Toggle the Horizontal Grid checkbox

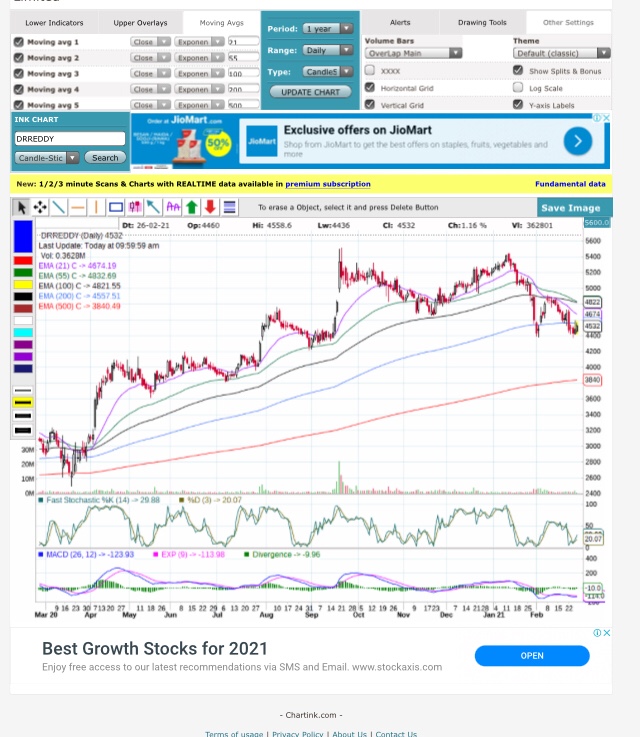[x=370, y=88]
